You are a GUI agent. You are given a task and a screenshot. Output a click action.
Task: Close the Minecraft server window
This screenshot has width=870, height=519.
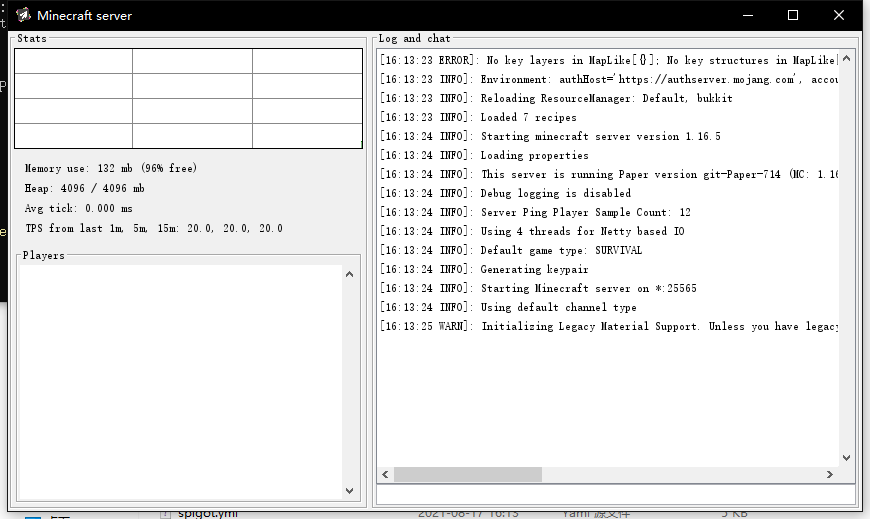click(838, 15)
